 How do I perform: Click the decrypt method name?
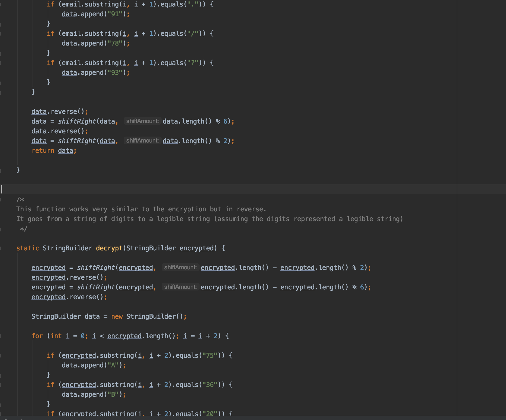(109, 248)
